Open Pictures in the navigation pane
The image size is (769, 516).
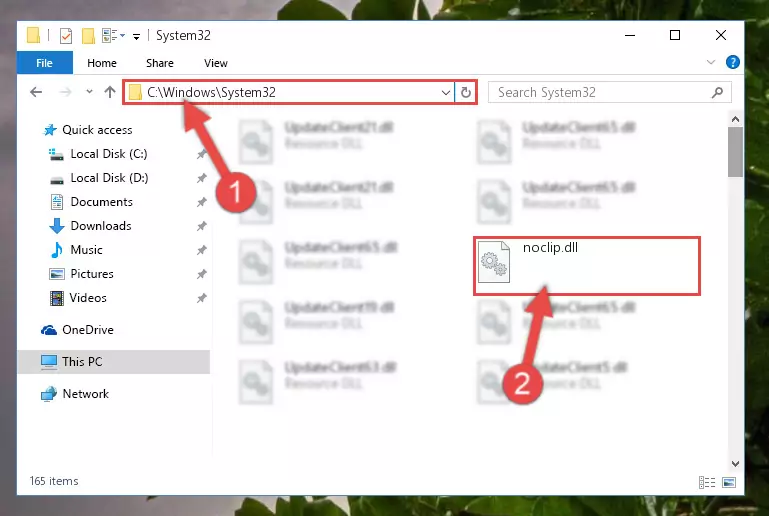92,274
